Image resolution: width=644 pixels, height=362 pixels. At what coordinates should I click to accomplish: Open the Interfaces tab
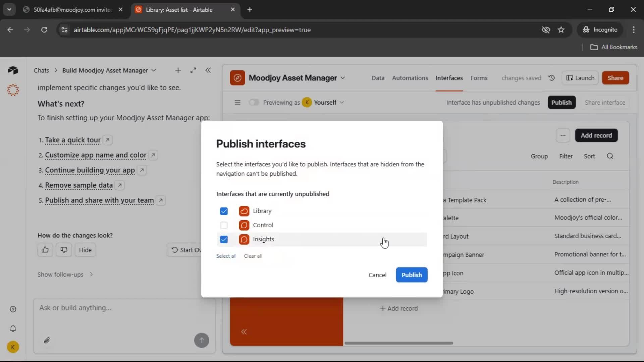coord(449,78)
